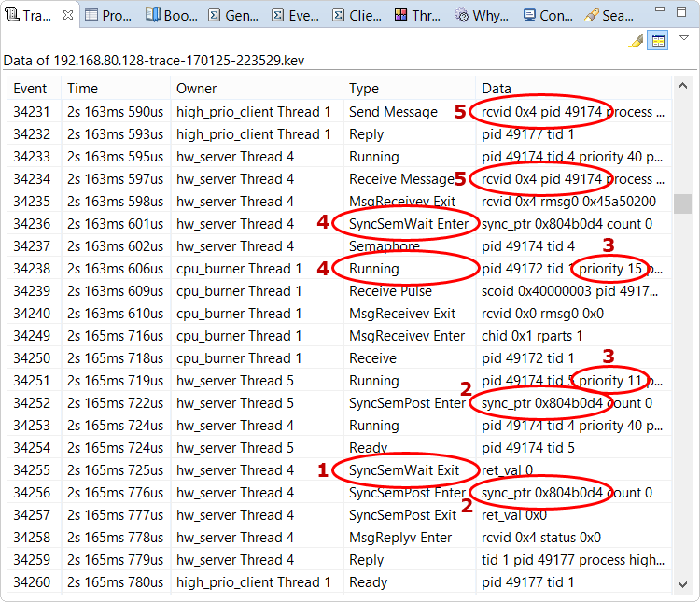This screenshot has height=602, width=700.
Task: Click the Time column header
Action: pos(82,89)
